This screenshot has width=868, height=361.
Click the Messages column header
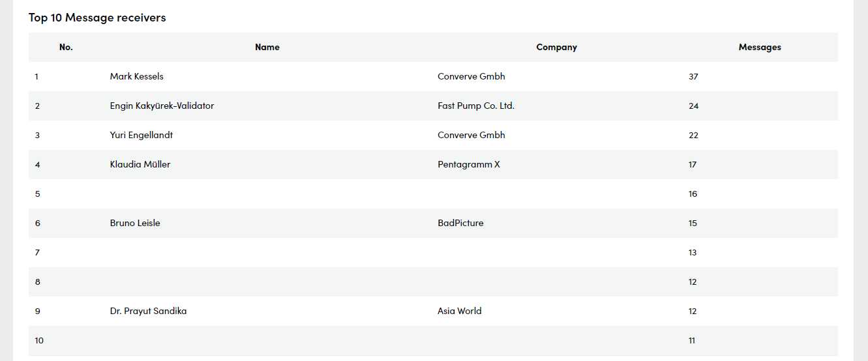coord(760,47)
